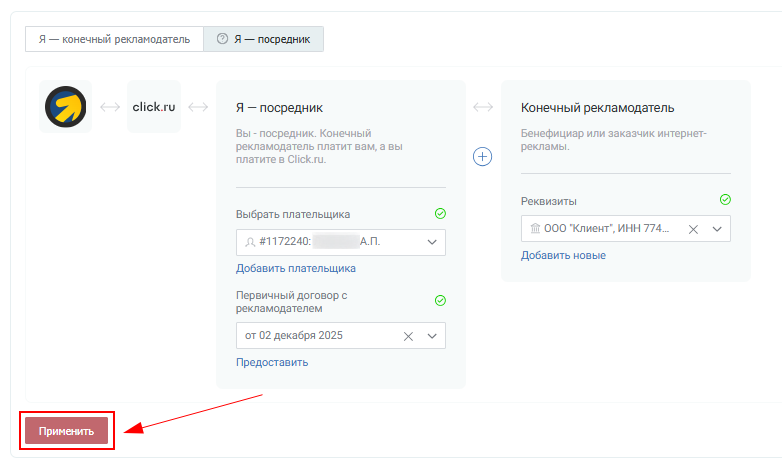Open the Добавить новые link
782x471 pixels.
[x=563, y=255]
